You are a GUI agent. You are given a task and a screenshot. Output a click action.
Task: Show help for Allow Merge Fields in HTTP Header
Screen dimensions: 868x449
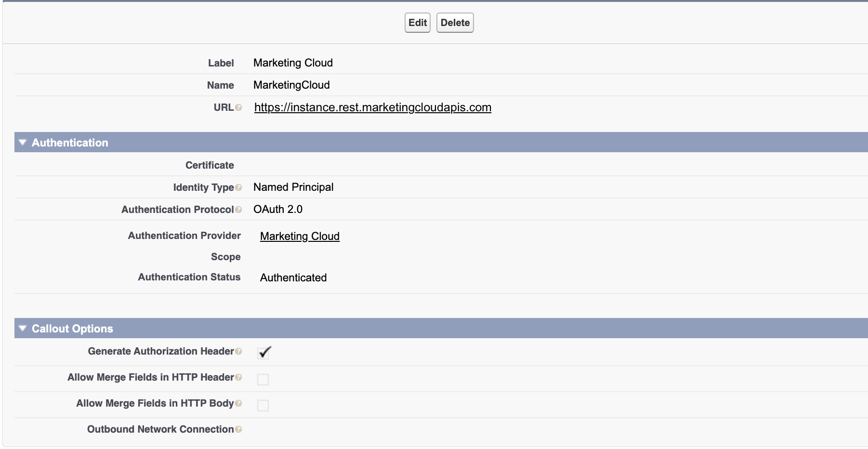(x=238, y=378)
